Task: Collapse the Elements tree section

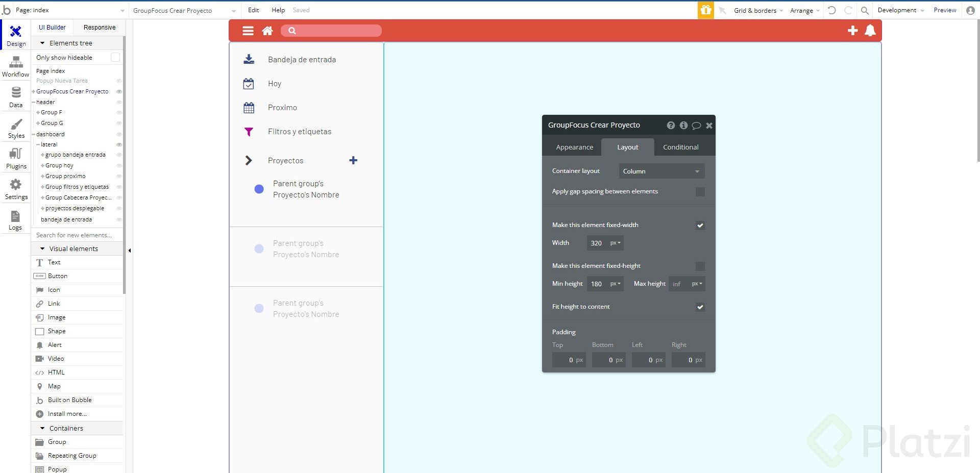Action: tap(42, 43)
